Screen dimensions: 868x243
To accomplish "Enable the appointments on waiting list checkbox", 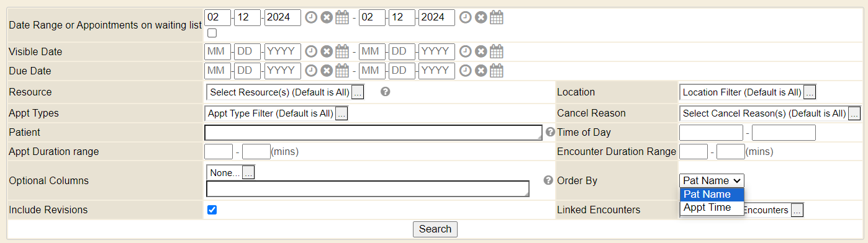I will point(212,33).
